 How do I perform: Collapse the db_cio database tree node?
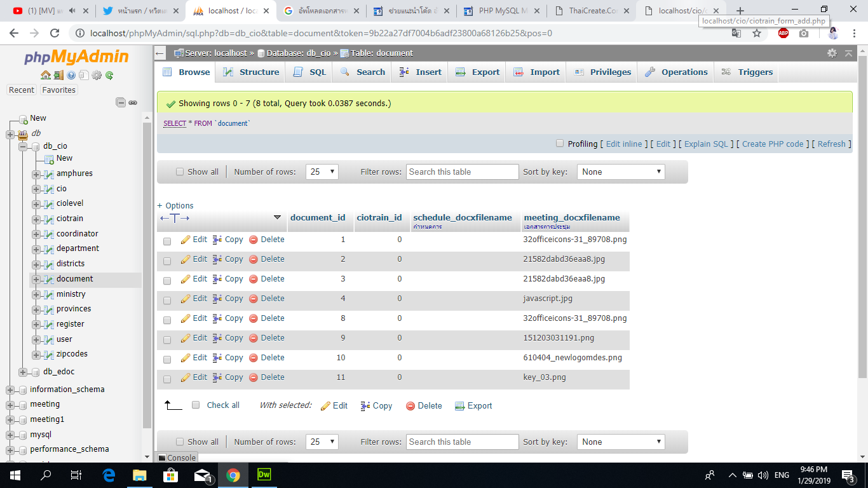coord(24,146)
